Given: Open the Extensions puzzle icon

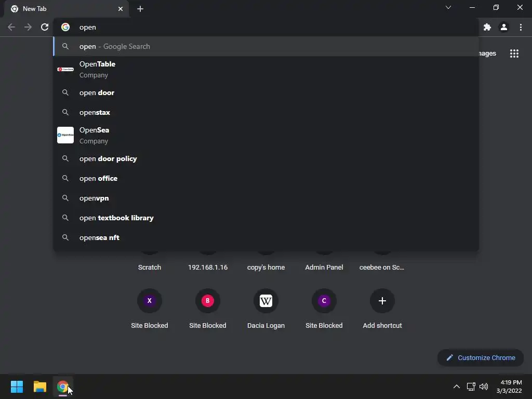Looking at the screenshot, I should pyautogui.click(x=487, y=27).
